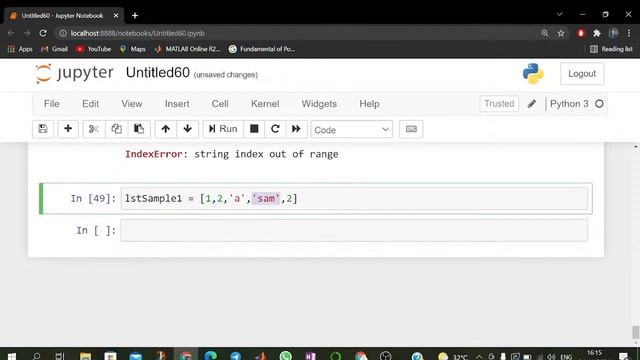Open the Fundamental of Po... bookmark
This screenshot has width=640, height=360.
click(262, 49)
